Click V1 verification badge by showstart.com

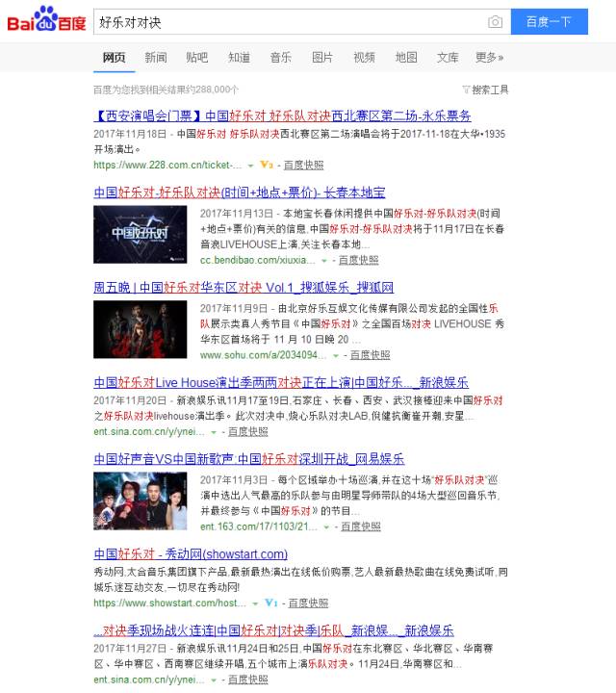pyautogui.click(x=271, y=603)
